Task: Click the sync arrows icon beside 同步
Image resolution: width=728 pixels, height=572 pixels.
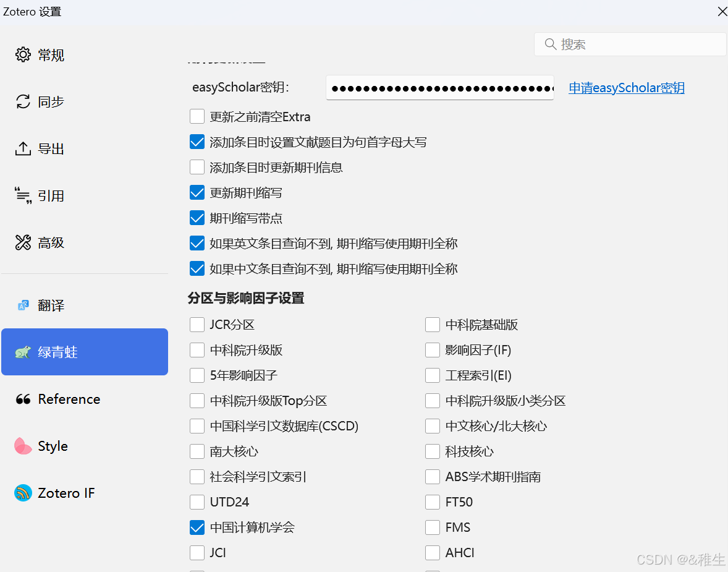Action: 23,101
